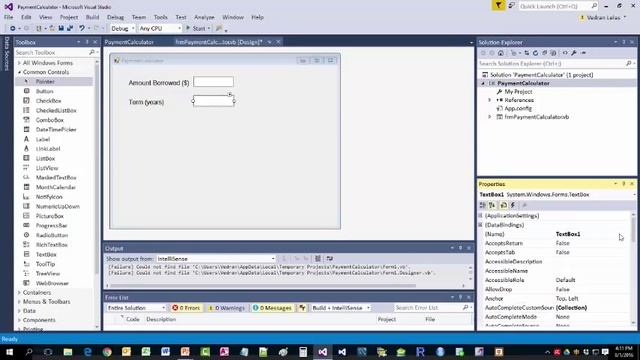Open Word from the taskbar
The width and height of the screenshot is (640, 360).
[165, 352]
